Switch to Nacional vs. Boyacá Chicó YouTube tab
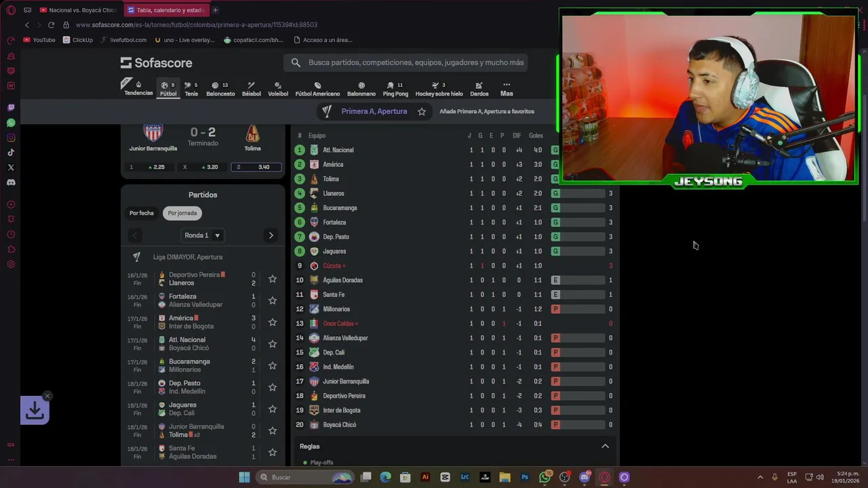This screenshot has width=868, height=488. tap(79, 10)
